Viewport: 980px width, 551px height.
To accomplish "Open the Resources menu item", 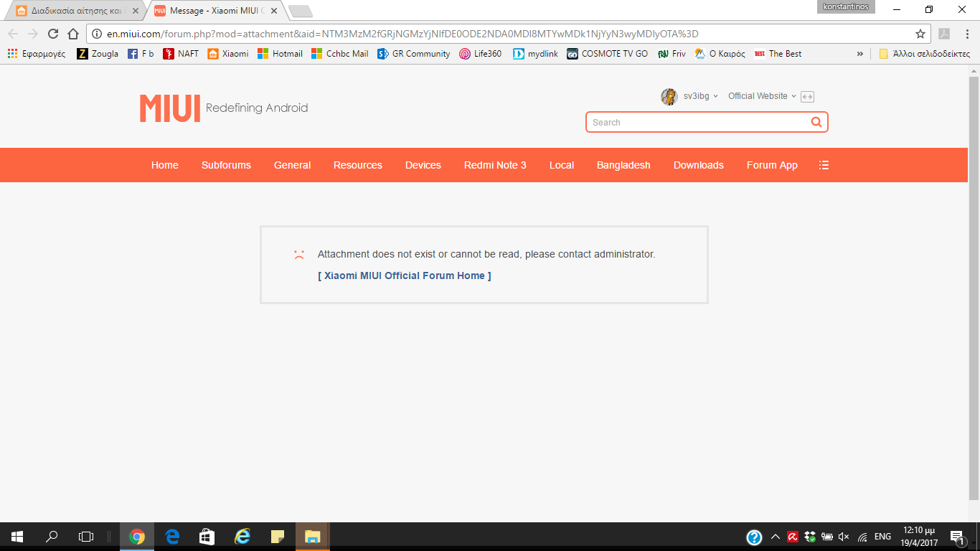I will [x=358, y=165].
